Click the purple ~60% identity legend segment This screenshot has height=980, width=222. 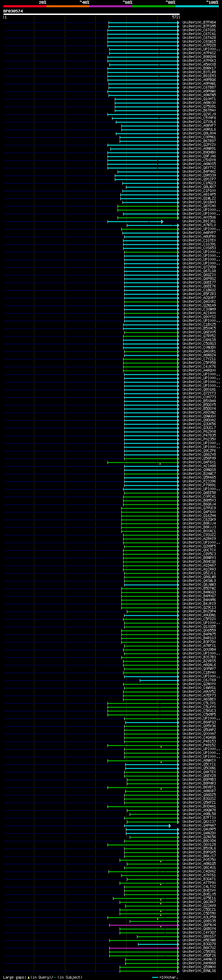click(111, 6)
